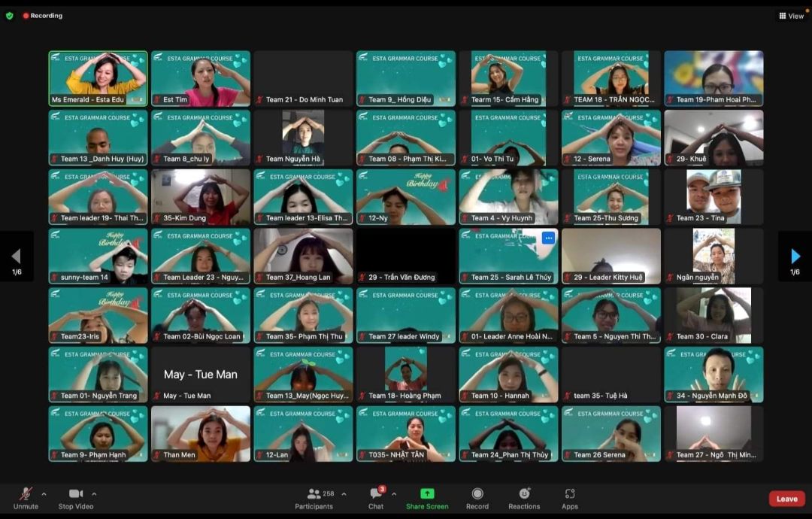Click the green Share Screen icon
The width and height of the screenshot is (812, 519).
(427, 494)
